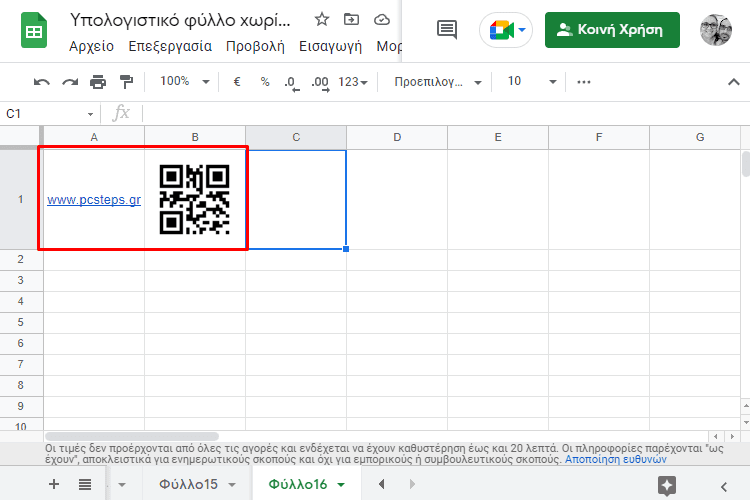Viewport: 750px width, 500px height.
Task: Open the all sheets list icon
Action: pos(85,484)
